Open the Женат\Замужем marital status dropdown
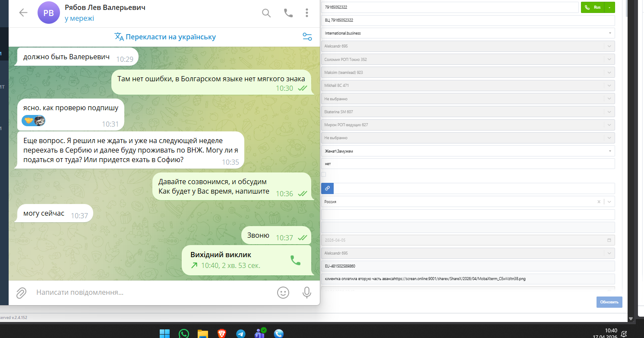 [x=468, y=151]
